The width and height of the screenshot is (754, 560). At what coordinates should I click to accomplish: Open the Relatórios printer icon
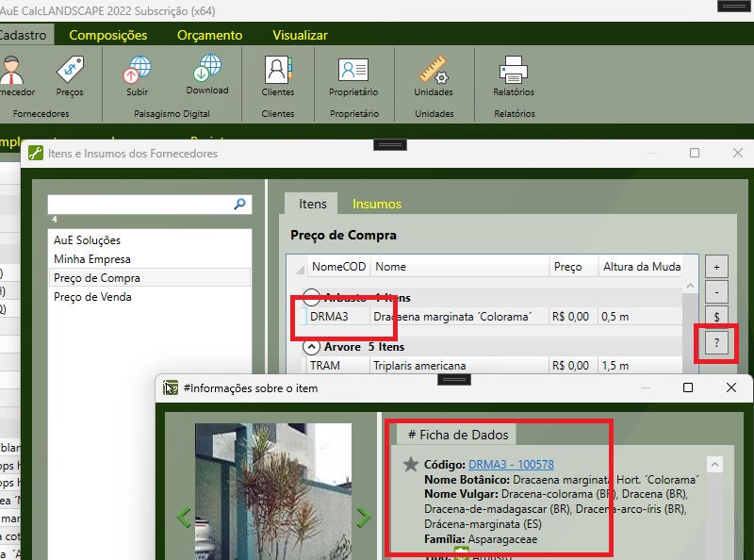(x=513, y=71)
